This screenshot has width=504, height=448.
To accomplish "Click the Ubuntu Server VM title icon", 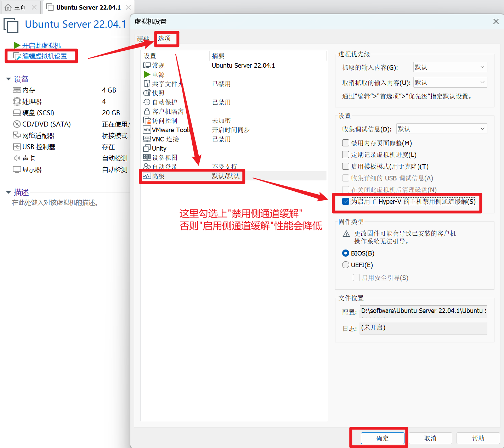I will click(x=11, y=26).
